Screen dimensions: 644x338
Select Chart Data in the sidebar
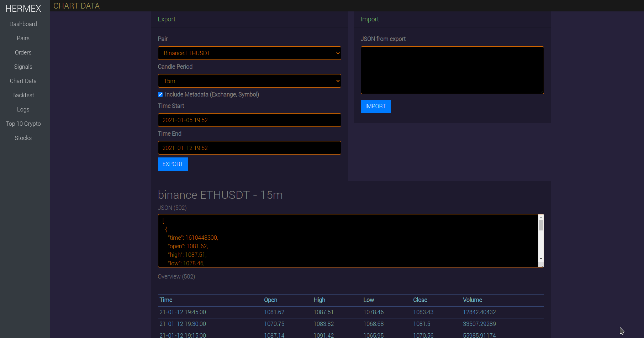pos(23,81)
